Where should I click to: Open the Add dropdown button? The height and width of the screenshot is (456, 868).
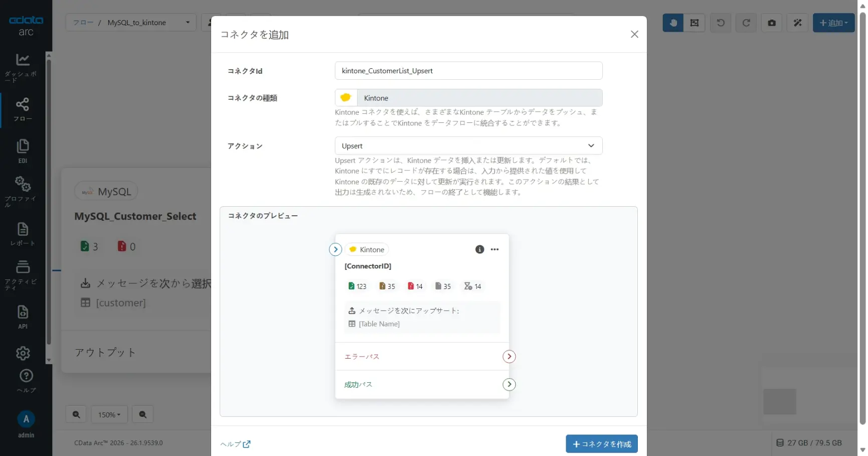(833, 23)
